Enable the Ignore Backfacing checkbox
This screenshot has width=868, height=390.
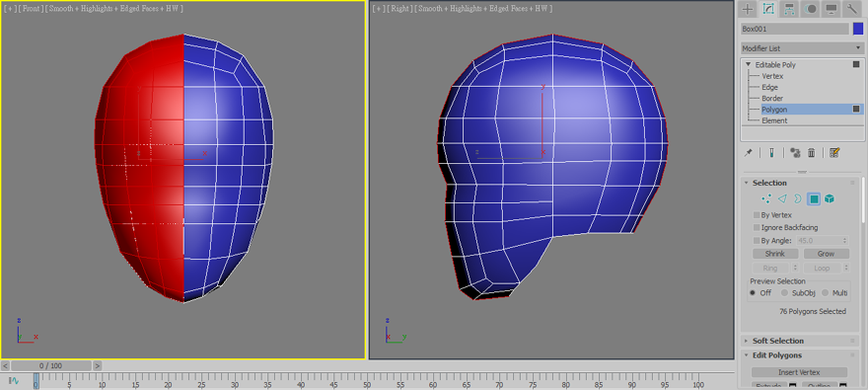click(x=757, y=228)
